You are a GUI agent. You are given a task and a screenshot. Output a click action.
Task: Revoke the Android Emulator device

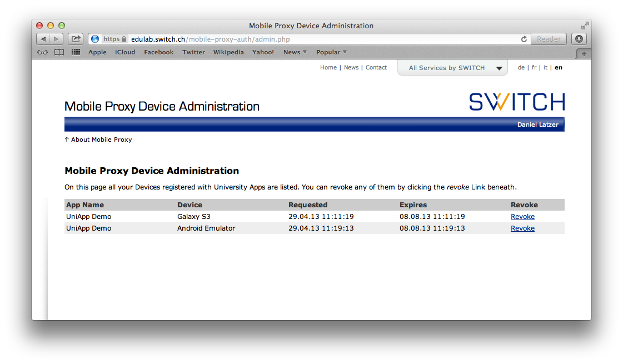522,228
